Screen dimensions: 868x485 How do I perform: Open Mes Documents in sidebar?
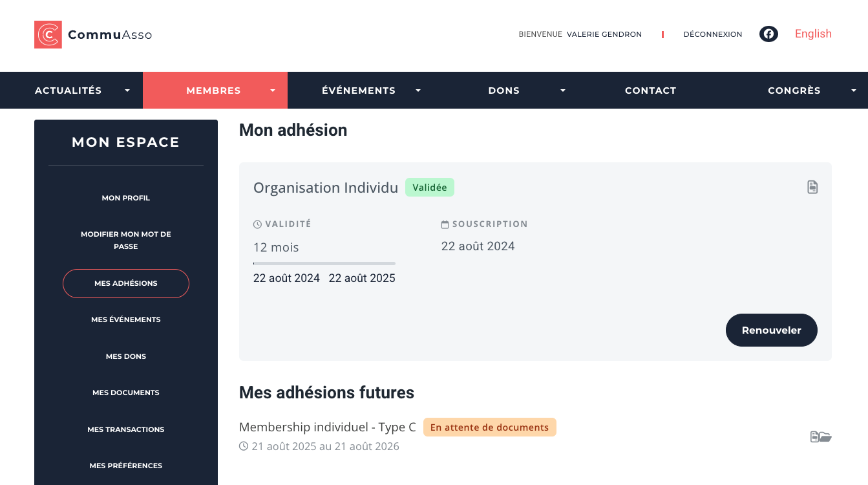tap(126, 393)
